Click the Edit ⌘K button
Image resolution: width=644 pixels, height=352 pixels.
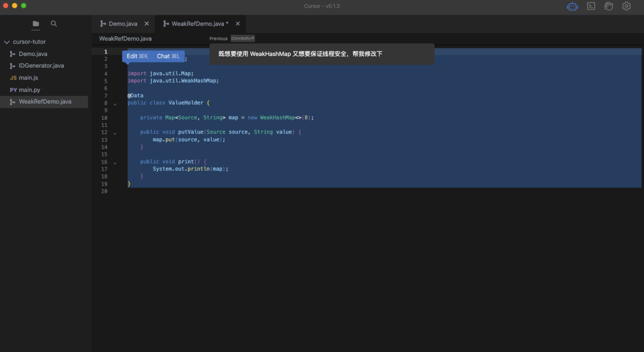137,56
